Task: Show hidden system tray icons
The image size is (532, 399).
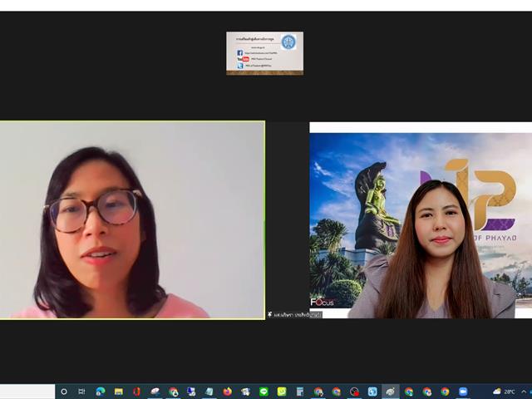Action: pyautogui.click(x=522, y=392)
